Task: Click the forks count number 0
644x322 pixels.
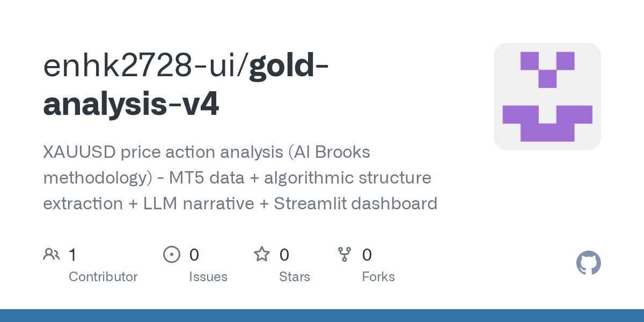Action: point(367,254)
